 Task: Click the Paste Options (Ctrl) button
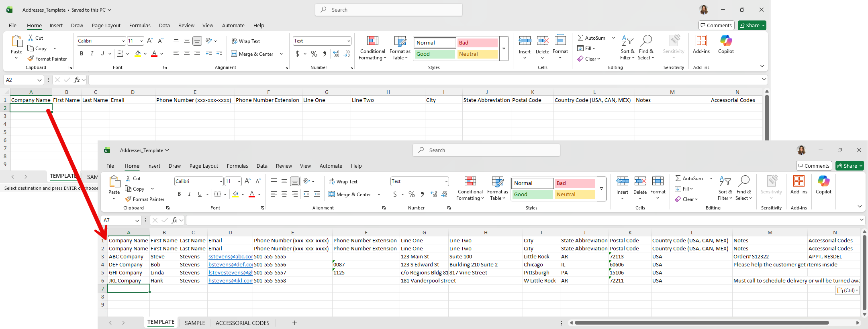[x=847, y=290]
